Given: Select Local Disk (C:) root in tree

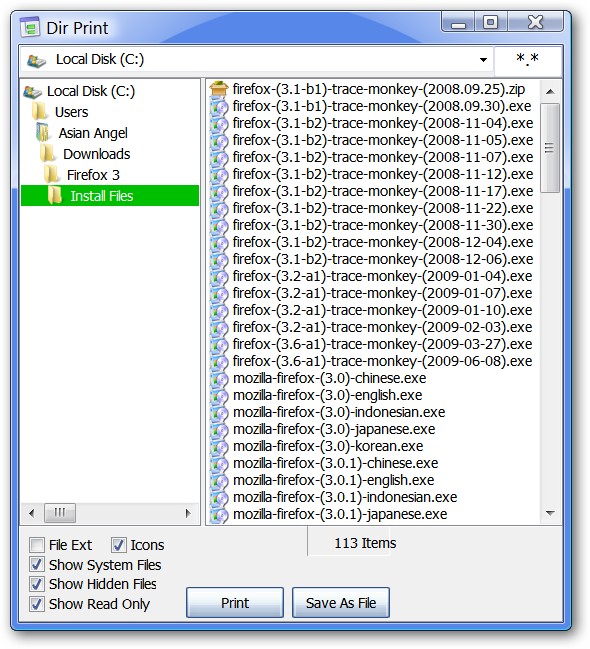Looking at the screenshot, I should [x=91, y=91].
